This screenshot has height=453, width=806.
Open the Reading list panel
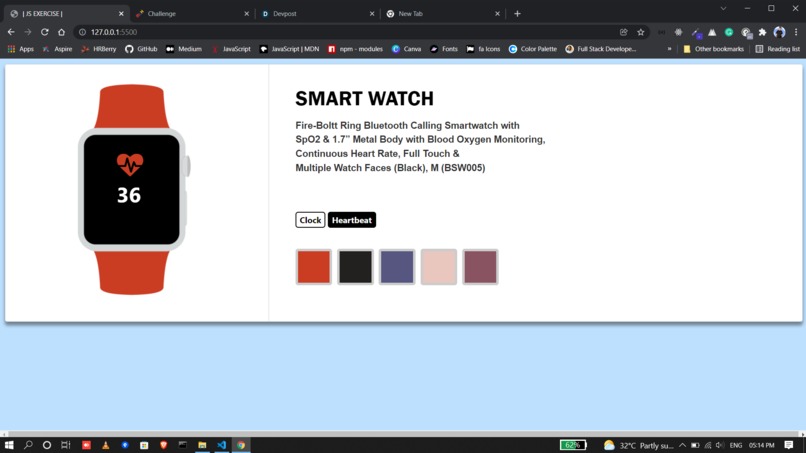click(x=777, y=49)
